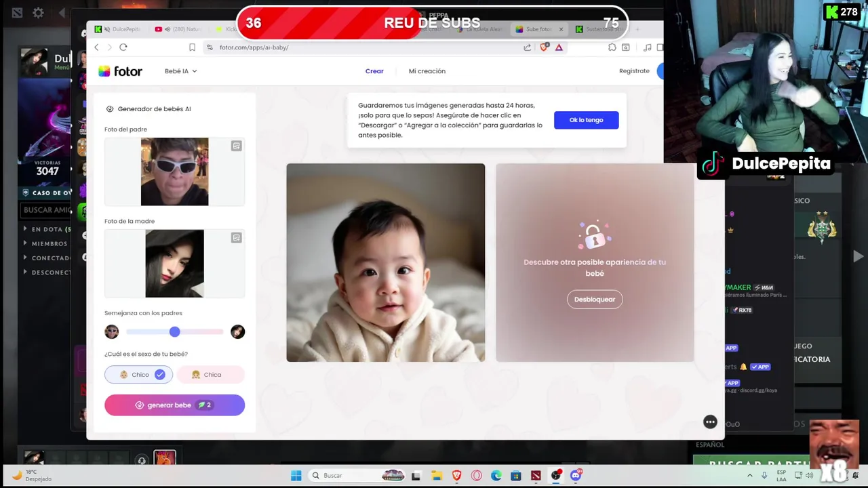
Task: Open the generated baby image
Action: (385, 262)
